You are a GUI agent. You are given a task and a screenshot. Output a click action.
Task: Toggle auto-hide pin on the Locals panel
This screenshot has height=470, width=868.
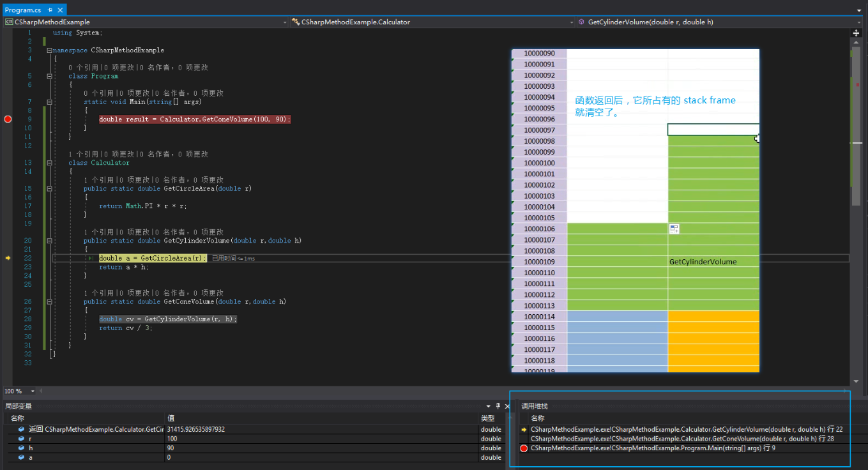click(498, 406)
